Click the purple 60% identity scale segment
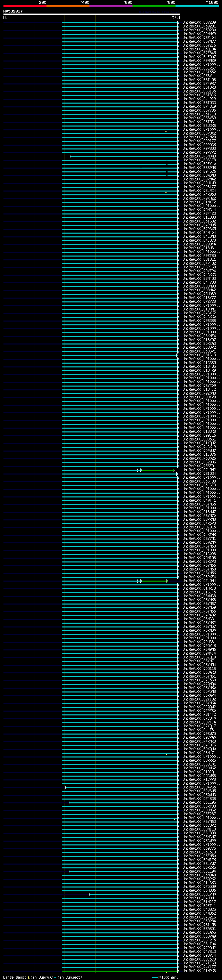The image size is (222, 980). (x=111, y=6)
